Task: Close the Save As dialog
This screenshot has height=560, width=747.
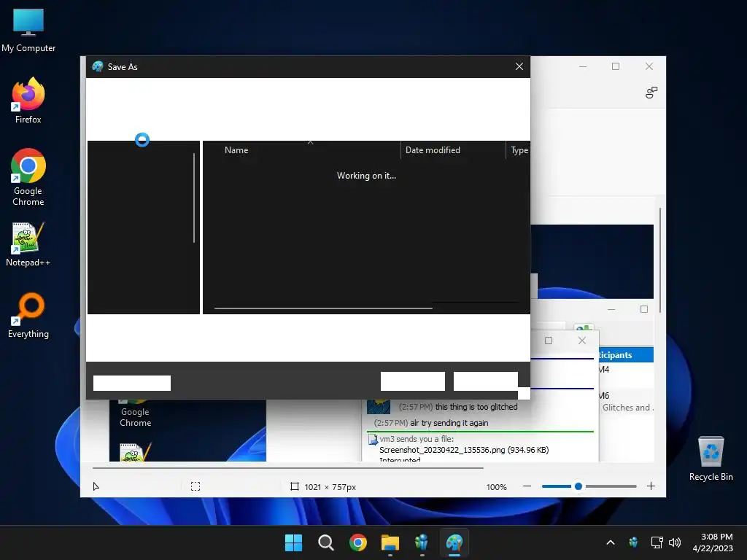Action: (x=519, y=66)
